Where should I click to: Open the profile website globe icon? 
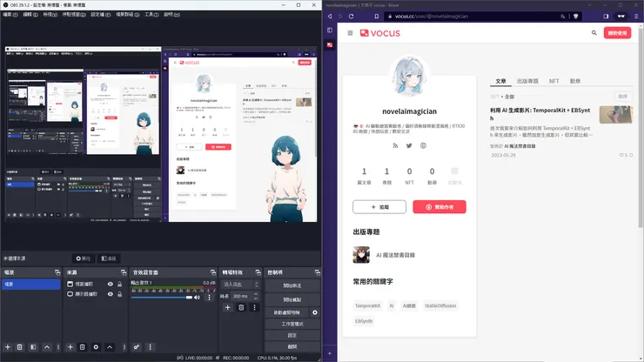pos(423,145)
